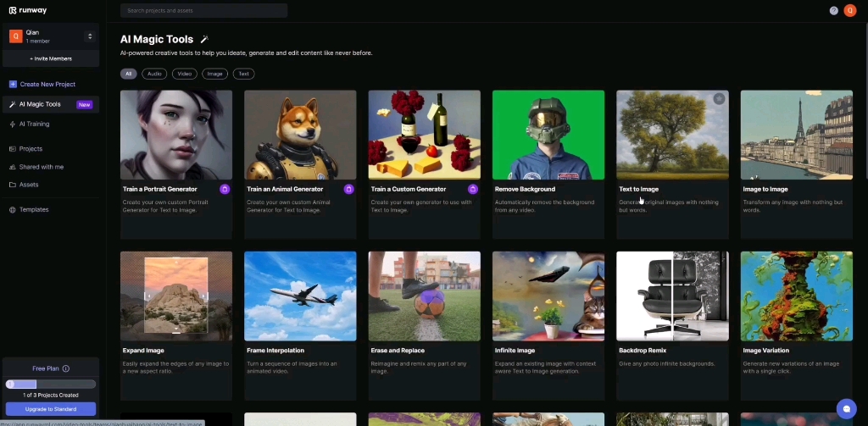Screen dimensions: 868x426
Task: Click the Free Plan info icon
Action: coord(66,368)
